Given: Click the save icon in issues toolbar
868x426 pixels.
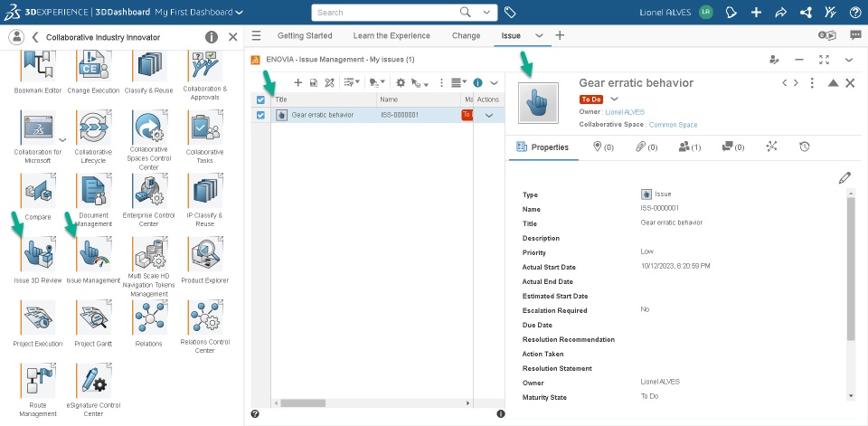Looking at the screenshot, I should tap(314, 82).
